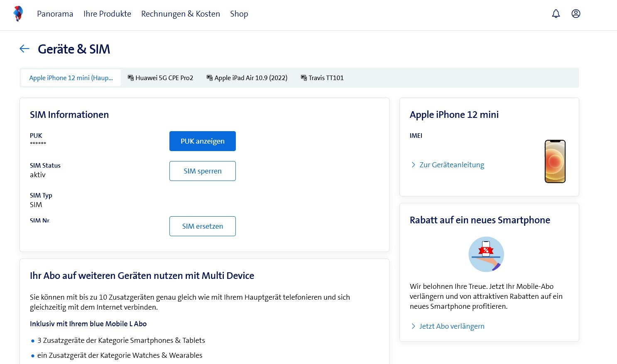Click the device icon on the iPad Air tab
Screen dimensions: 617x364
210,78
